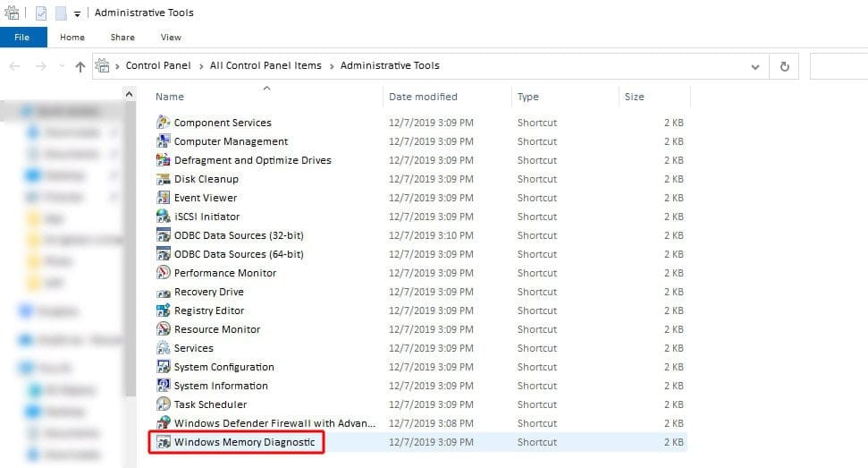Click the Component Services shortcut icon

coord(163,123)
